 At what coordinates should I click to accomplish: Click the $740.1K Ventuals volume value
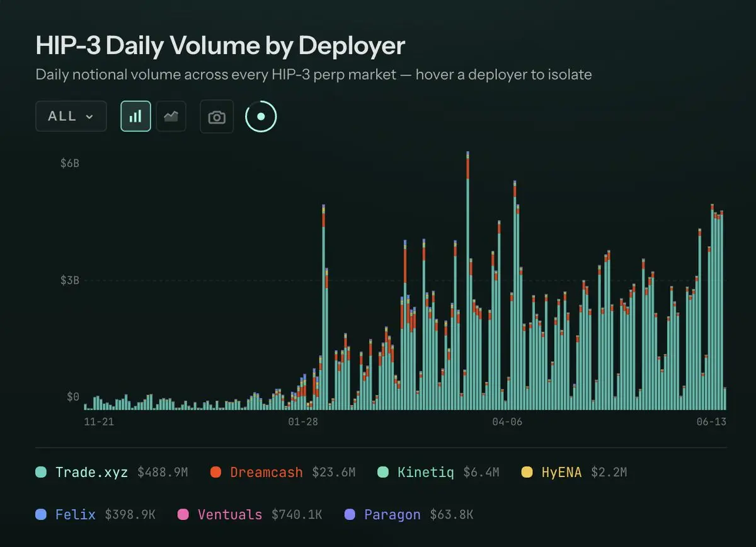click(x=297, y=515)
